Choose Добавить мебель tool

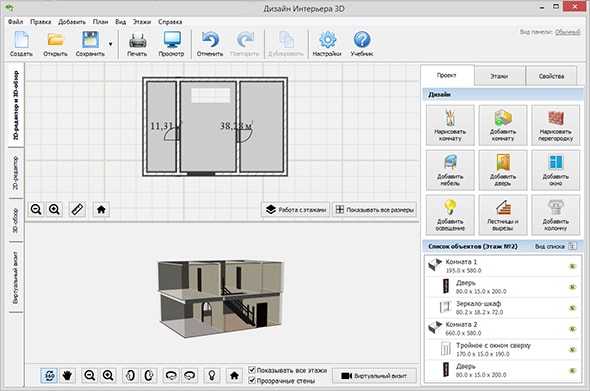[x=450, y=170]
